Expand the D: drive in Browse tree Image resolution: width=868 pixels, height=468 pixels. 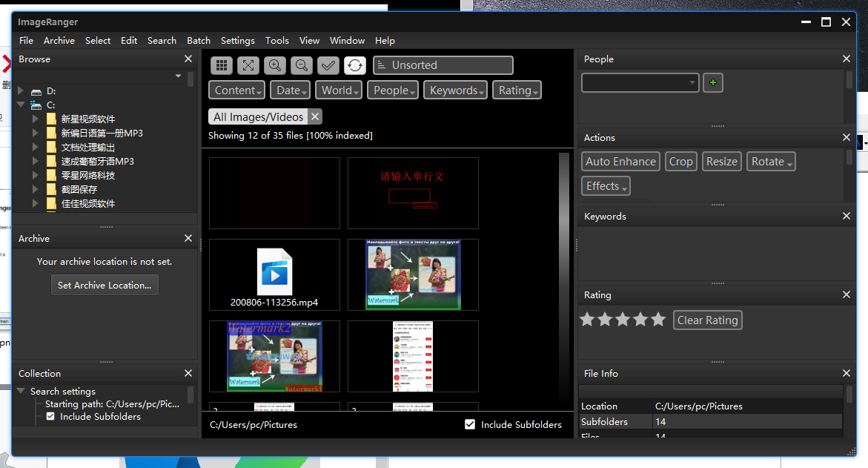(21, 90)
